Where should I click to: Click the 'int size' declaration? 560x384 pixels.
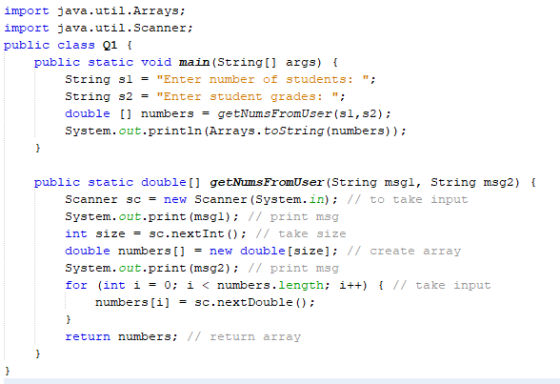point(95,234)
